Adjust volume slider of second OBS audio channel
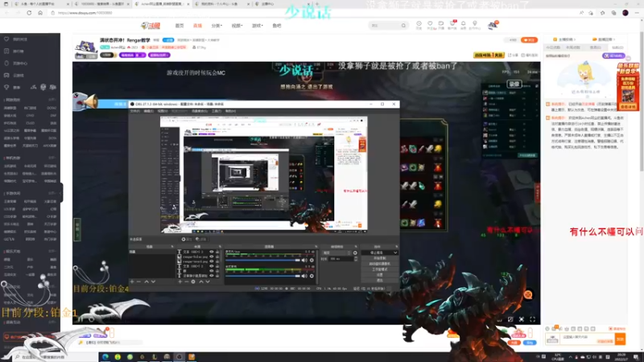Viewport: 644px width, 362px height. coord(263,276)
